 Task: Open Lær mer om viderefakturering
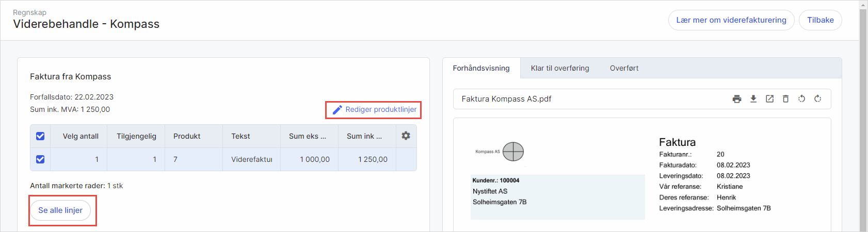point(731,20)
